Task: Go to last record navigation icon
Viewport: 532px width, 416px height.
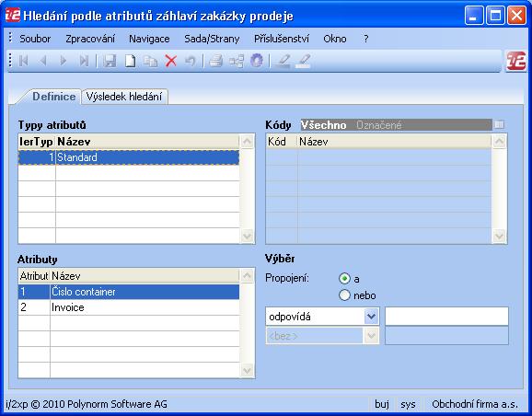Action: (84, 61)
